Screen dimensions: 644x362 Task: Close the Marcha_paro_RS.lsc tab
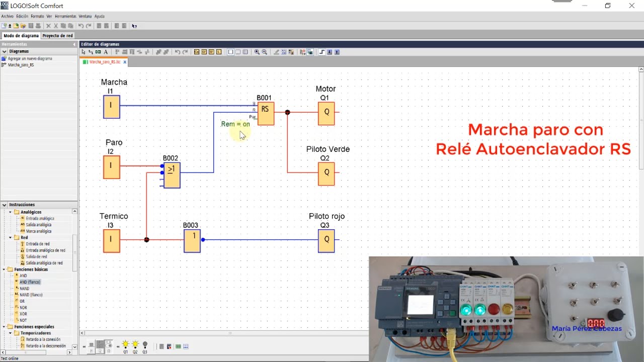125,62
